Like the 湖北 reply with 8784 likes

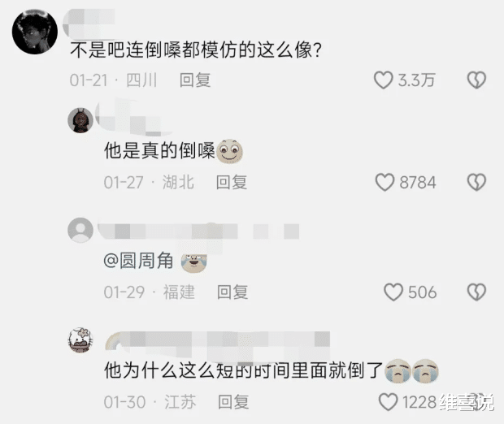[385, 182]
